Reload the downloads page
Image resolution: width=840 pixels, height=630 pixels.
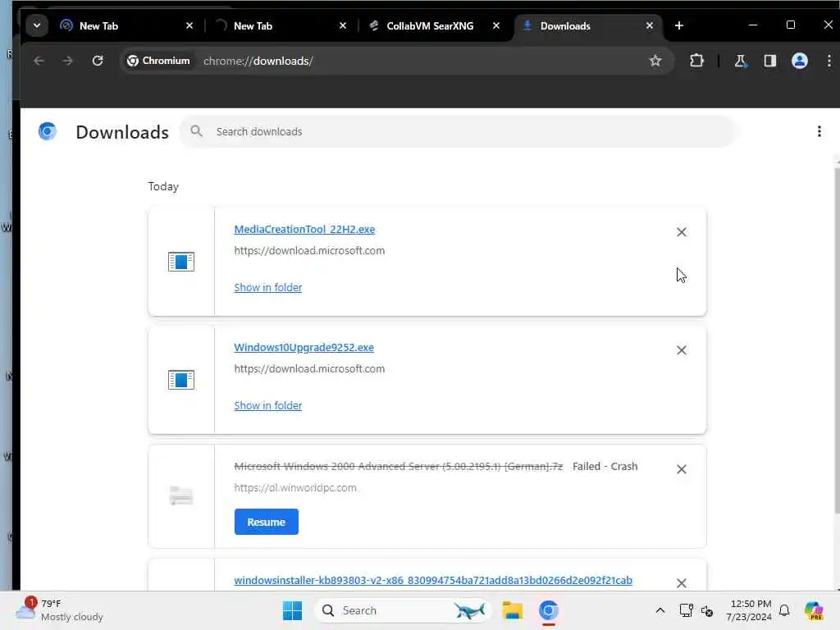tap(98, 61)
